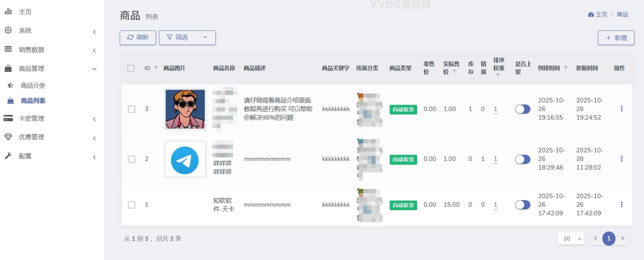Image resolution: width=644 pixels, height=260 pixels.
Task: Edit 排序权重 value 1 for product 3
Action: (495, 109)
